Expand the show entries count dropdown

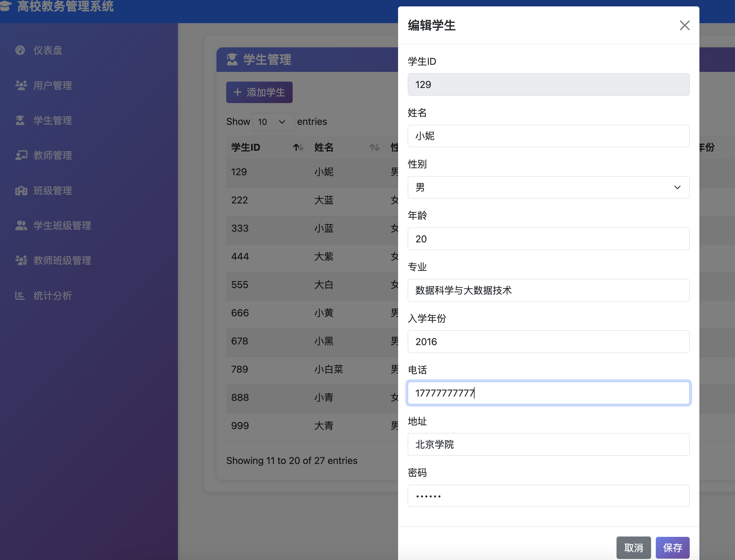point(273,122)
